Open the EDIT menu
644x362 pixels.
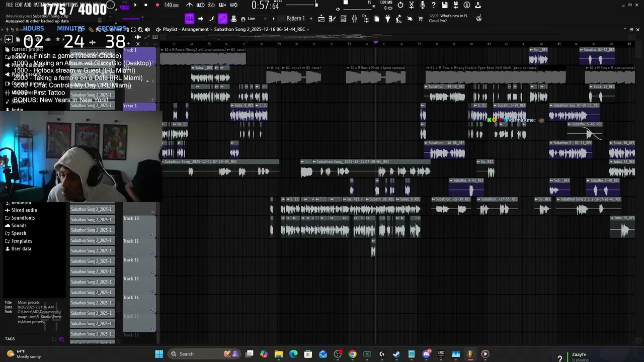coord(19,5)
